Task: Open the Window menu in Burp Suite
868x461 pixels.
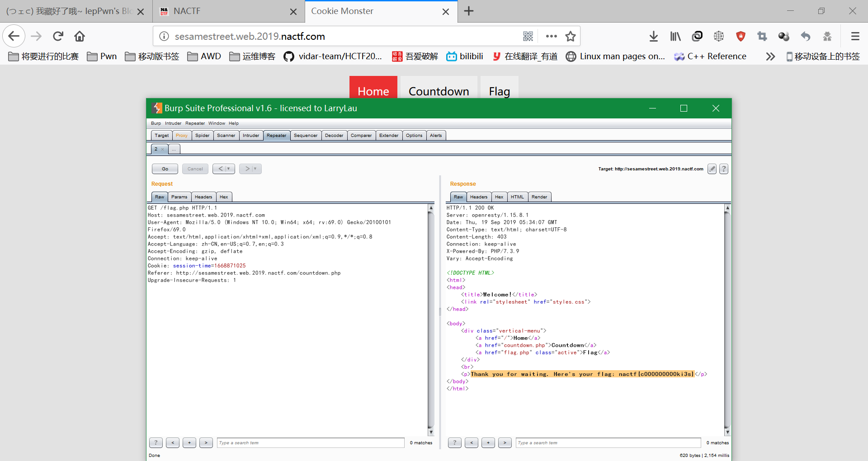Action: tap(217, 123)
